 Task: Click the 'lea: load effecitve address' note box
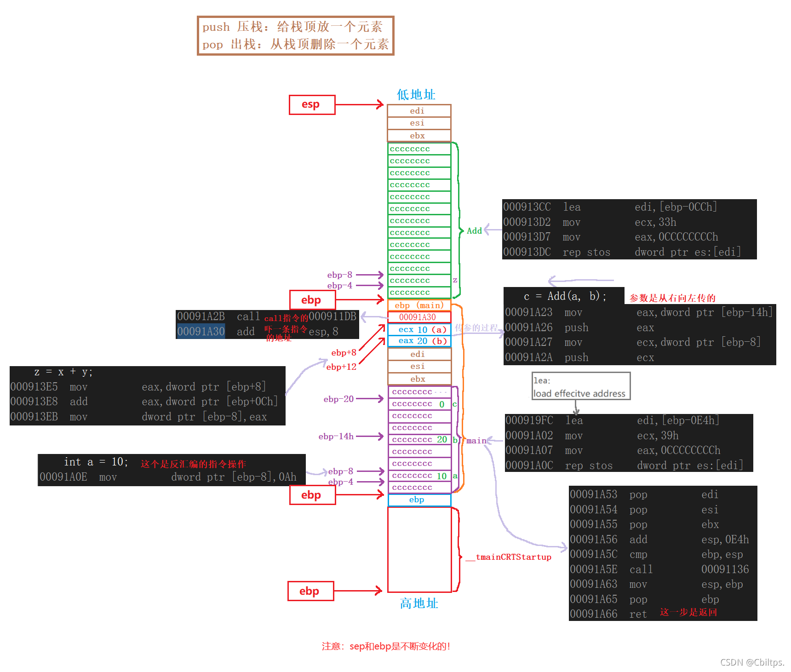(x=581, y=386)
